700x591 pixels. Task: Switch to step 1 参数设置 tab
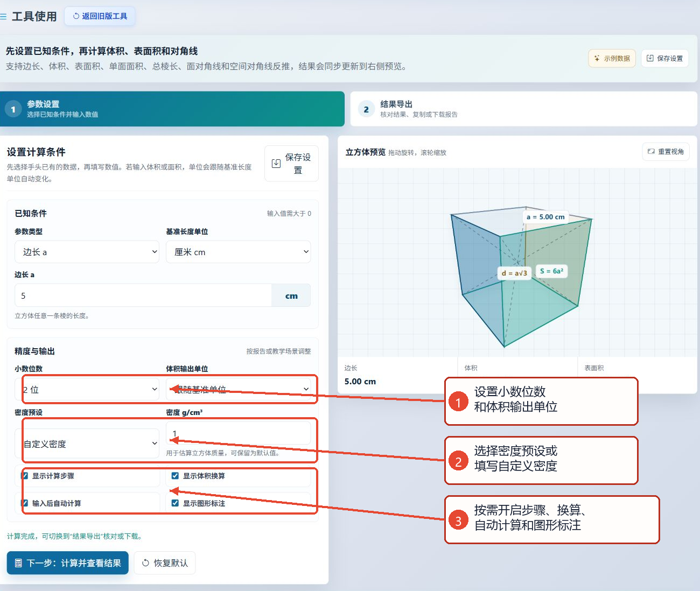172,109
